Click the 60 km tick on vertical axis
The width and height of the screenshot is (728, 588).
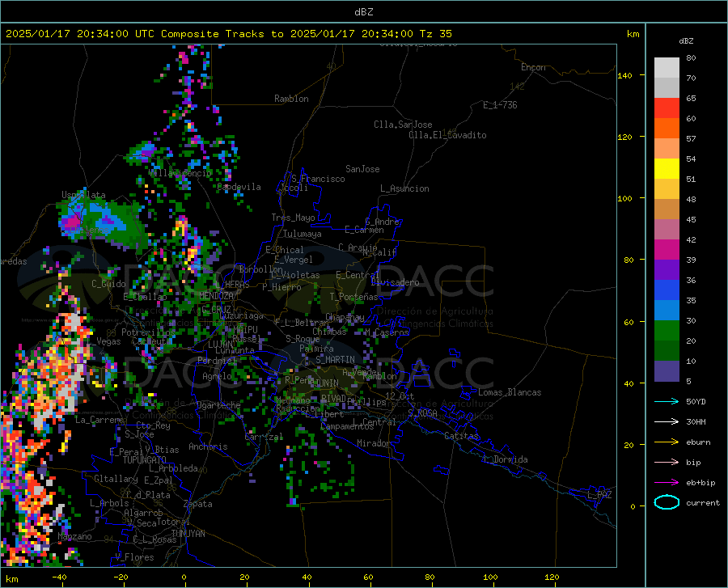coord(629,322)
